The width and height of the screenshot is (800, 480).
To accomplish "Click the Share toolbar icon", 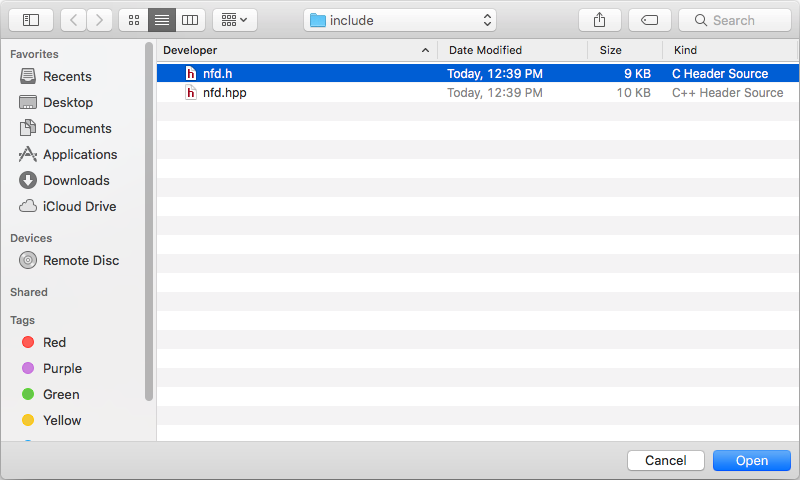I will coord(600,20).
